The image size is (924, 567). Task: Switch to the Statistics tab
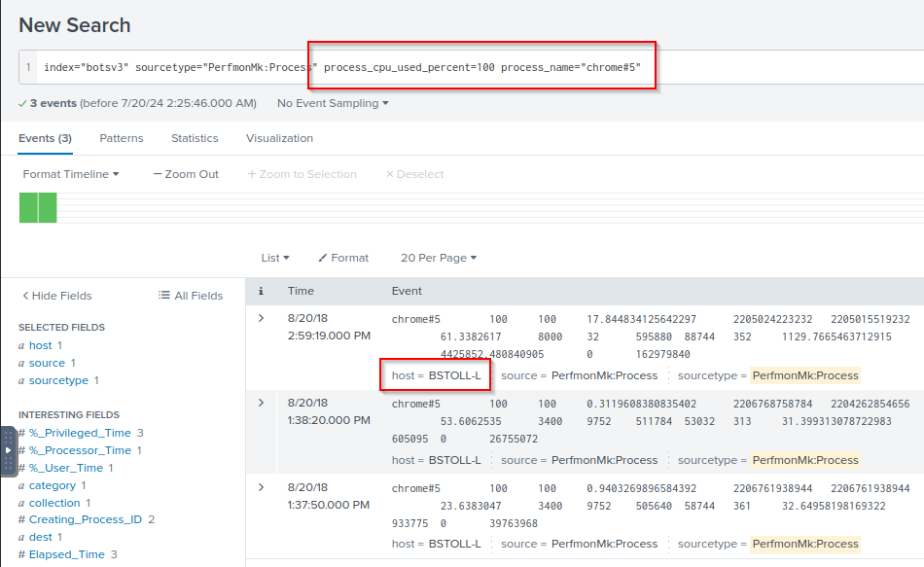(195, 138)
